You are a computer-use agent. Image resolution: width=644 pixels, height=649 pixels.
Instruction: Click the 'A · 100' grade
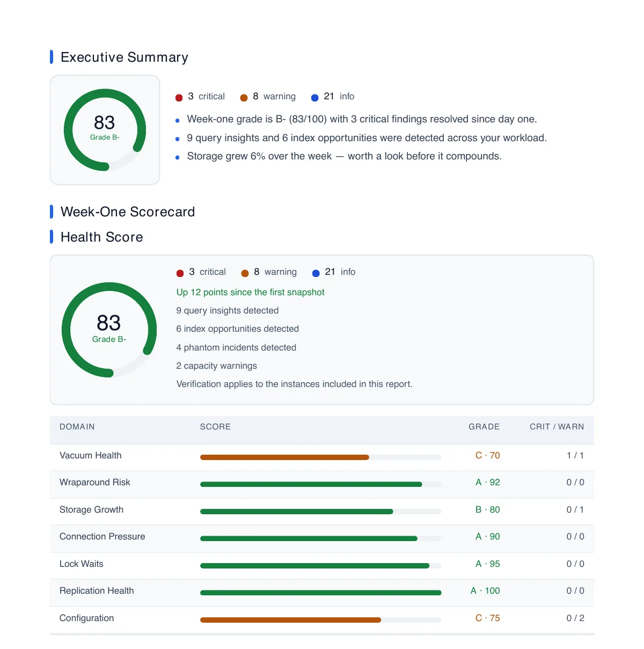(x=485, y=590)
